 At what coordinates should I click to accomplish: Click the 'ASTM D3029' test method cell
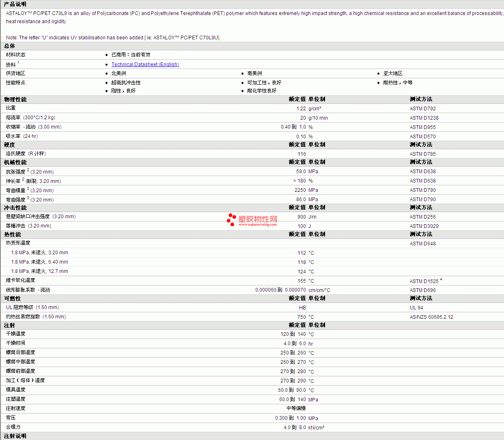[424, 226]
